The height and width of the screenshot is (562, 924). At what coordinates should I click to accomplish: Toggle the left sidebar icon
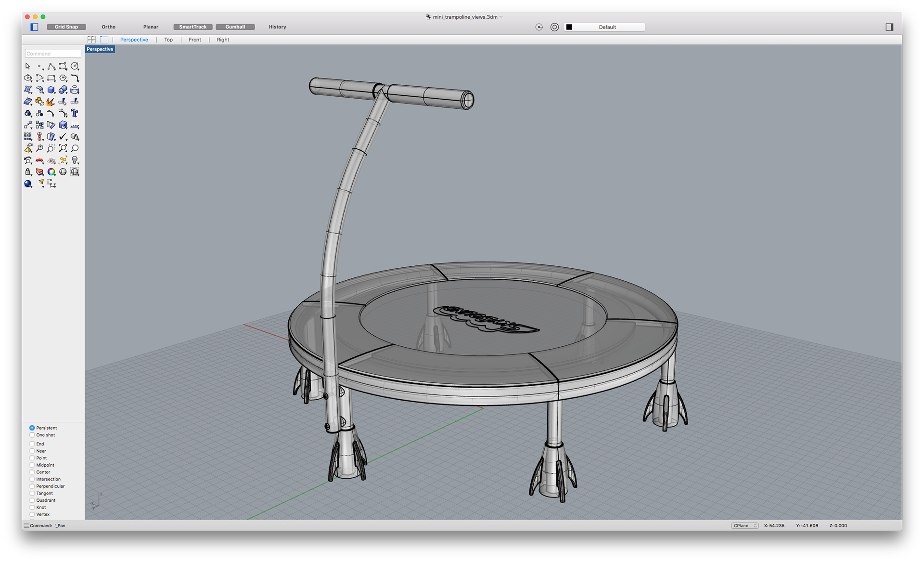point(34,27)
